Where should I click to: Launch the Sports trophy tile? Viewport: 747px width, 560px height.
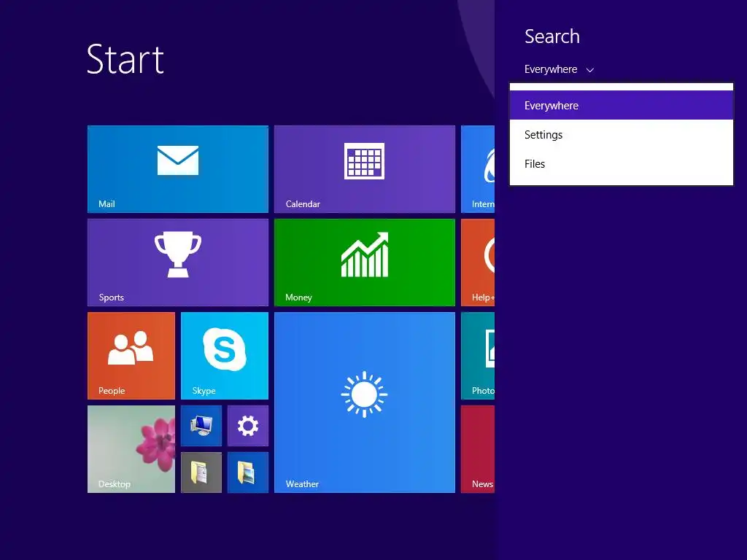178,262
